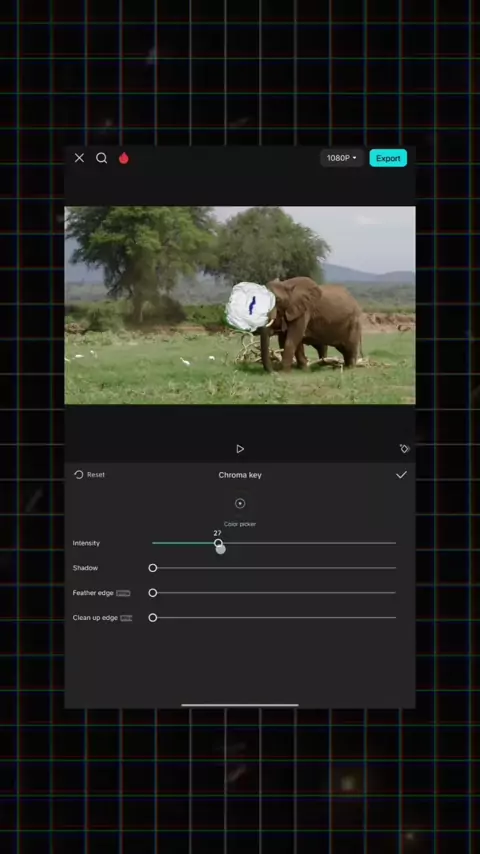Viewport: 480px width, 854px height.
Task: Click the Feather edge slider handle
Action: pyautogui.click(x=153, y=593)
